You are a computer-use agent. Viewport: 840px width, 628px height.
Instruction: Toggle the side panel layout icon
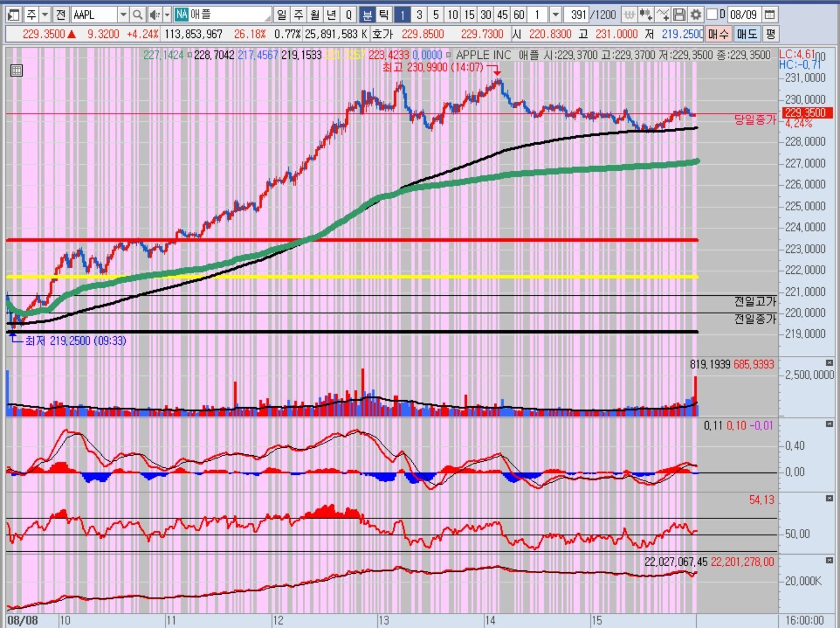(14, 15)
